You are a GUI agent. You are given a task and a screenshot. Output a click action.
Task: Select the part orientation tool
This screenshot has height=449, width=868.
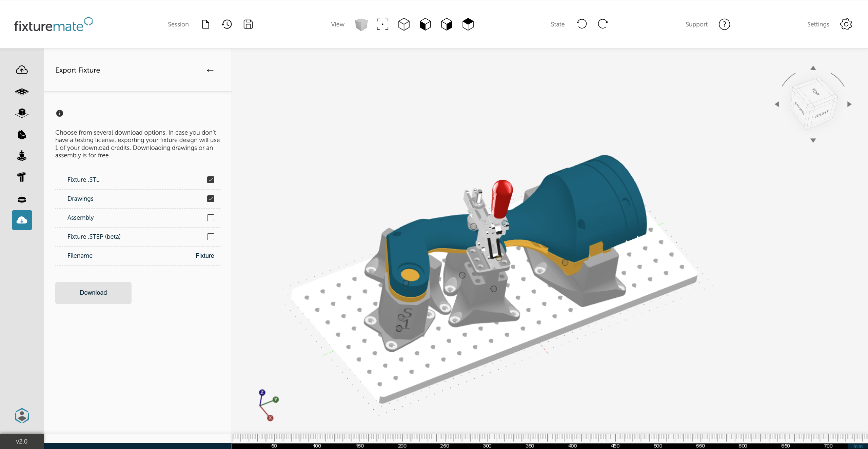(x=22, y=113)
